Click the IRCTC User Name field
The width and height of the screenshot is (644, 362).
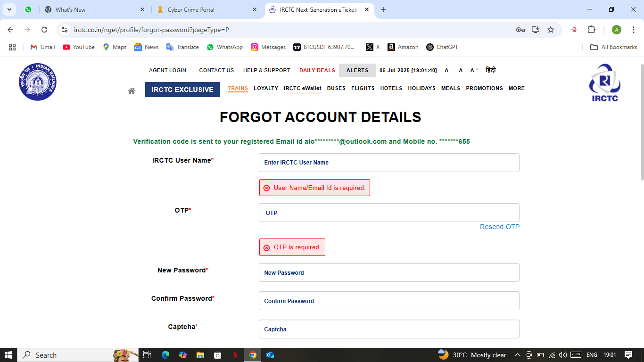tap(389, 163)
